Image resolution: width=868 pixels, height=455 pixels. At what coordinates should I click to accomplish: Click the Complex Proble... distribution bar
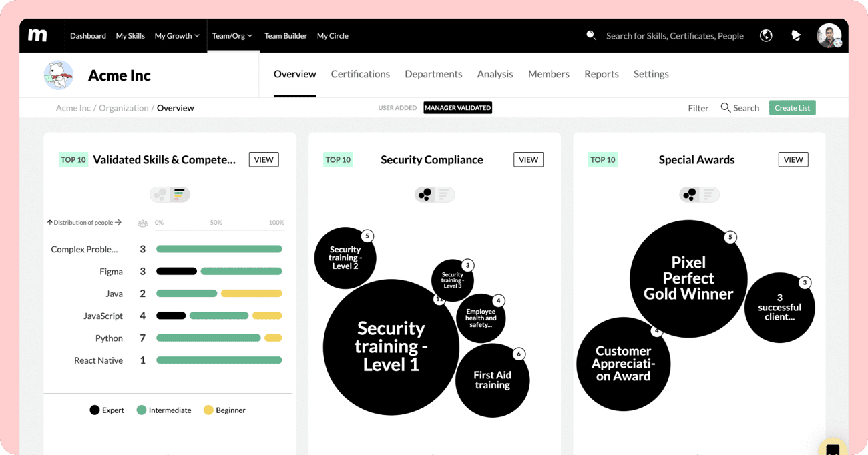click(219, 249)
